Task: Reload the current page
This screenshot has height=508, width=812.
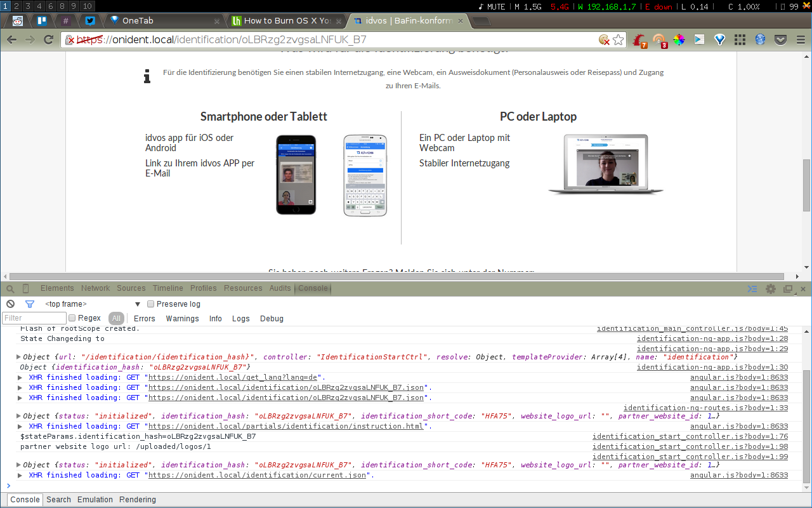Action: (48, 39)
